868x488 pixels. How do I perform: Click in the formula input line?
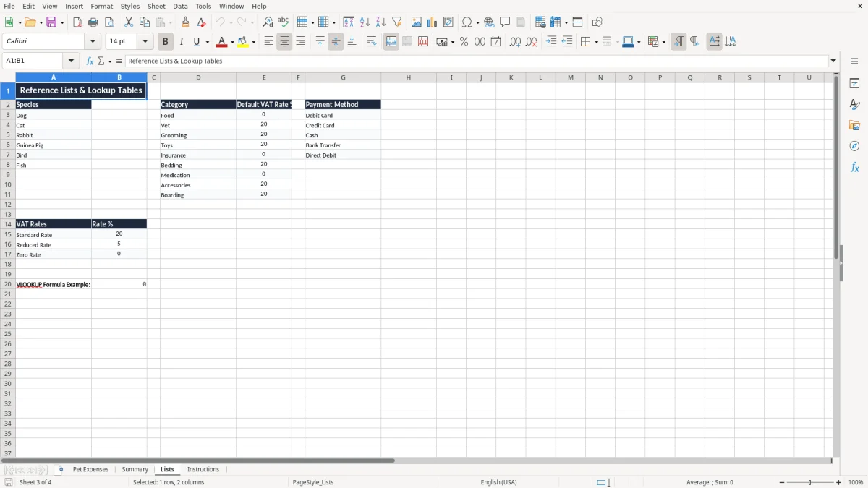pos(477,61)
